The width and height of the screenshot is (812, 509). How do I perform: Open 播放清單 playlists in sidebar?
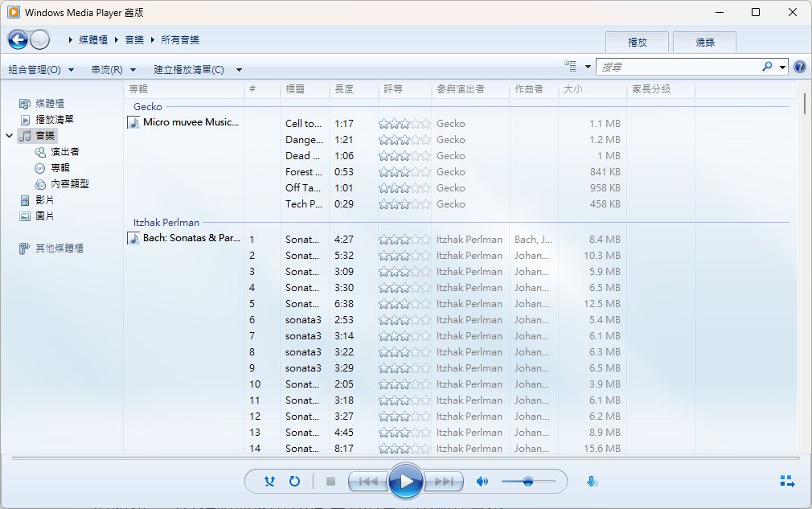pyautogui.click(x=55, y=120)
